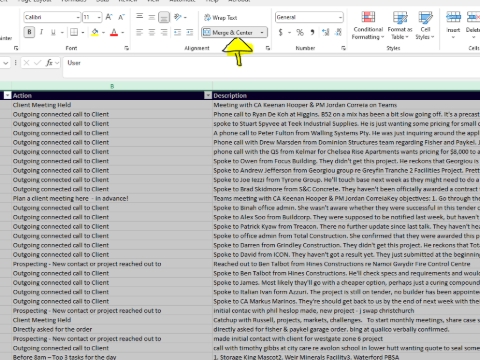Viewport: 480px width, 360px height.
Task: Select 'Spoke to David from ICON' cell
Action: [346, 255]
